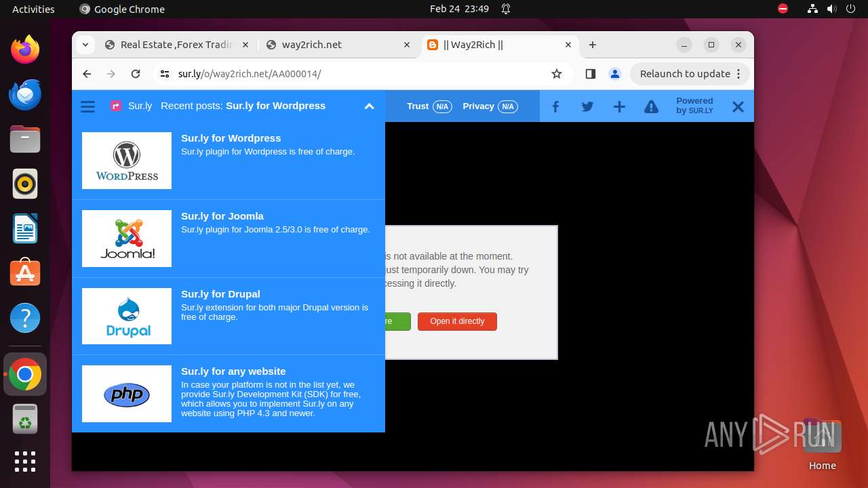Image resolution: width=868 pixels, height=488 pixels.
Task: Open power menu icon
Action: pyautogui.click(x=850, y=9)
